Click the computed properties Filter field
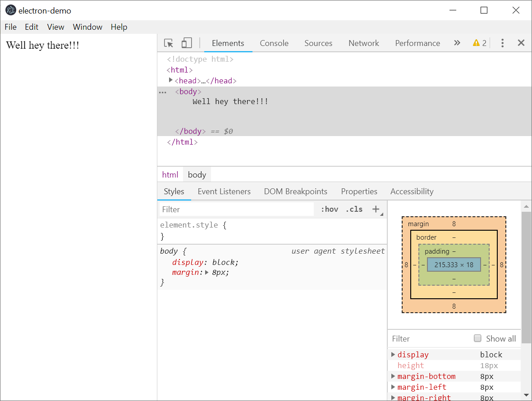Image resolution: width=532 pixels, height=401 pixels. (x=430, y=339)
